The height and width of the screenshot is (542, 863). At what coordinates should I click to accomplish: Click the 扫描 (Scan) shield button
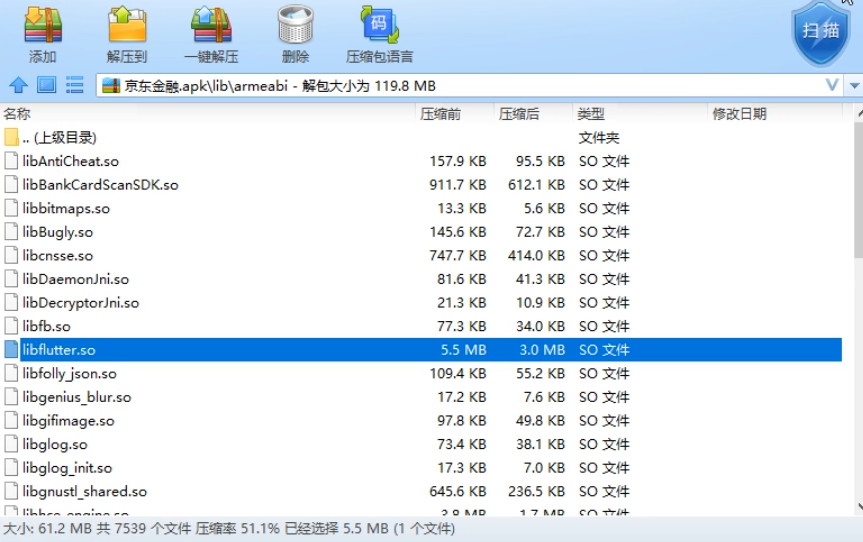[x=821, y=32]
